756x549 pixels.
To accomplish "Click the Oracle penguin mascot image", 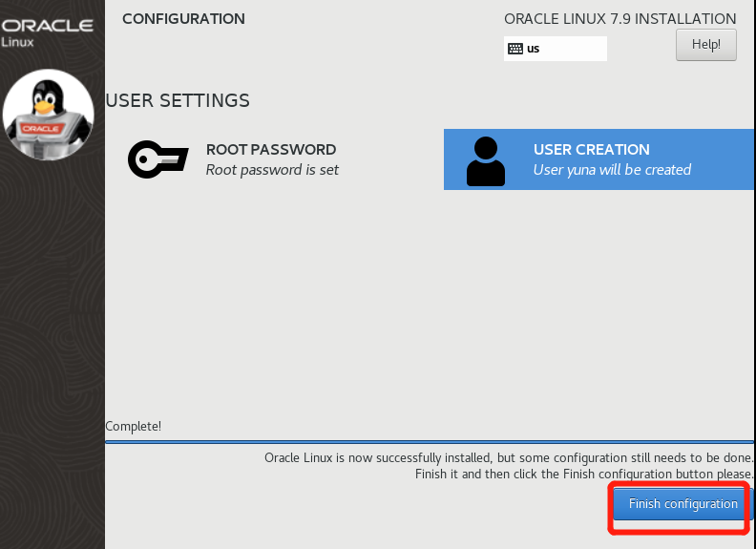I will click(49, 115).
